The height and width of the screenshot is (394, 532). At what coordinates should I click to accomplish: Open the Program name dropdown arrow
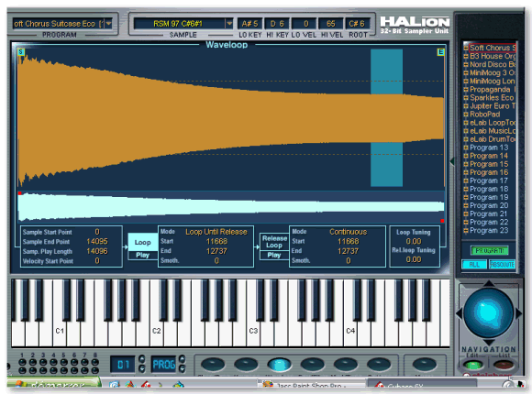[x=108, y=24]
